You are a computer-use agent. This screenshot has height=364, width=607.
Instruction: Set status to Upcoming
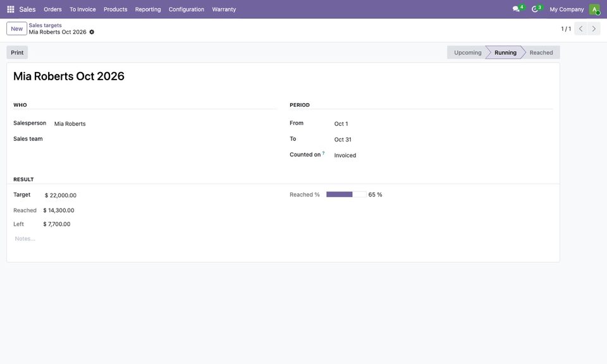coord(468,52)
